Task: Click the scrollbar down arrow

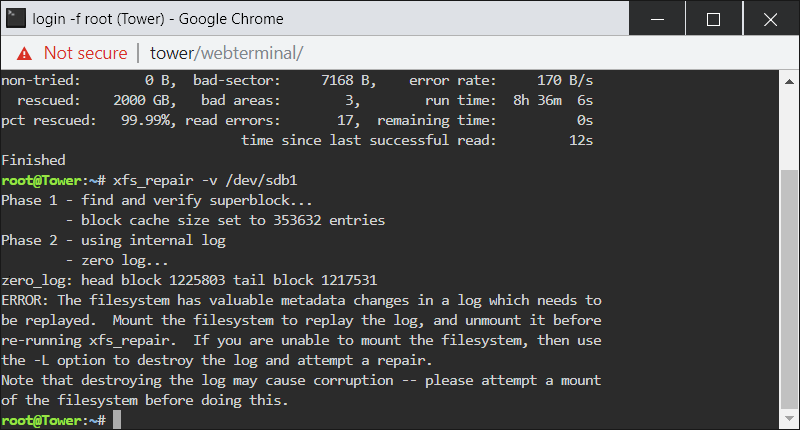Action: [789, 418]
